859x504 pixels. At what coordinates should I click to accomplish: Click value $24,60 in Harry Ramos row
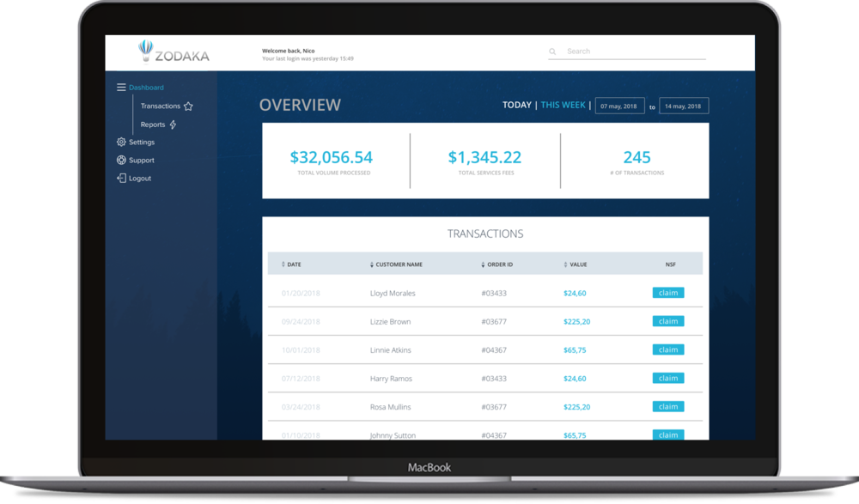[x=575, y=379]
